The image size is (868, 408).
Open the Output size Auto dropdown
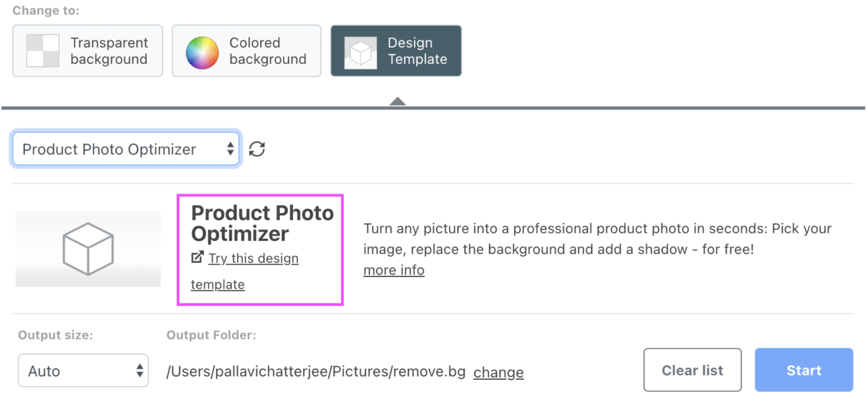(83, 370)
